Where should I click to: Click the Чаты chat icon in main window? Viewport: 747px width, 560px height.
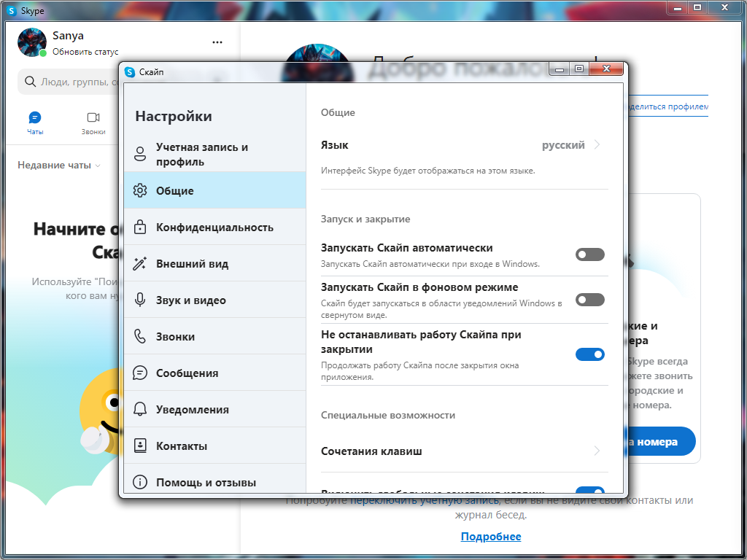click(x=35, y=117)
